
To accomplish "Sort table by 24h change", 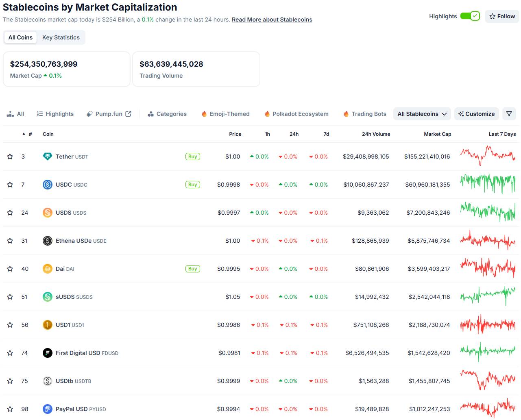I will 294,134.
